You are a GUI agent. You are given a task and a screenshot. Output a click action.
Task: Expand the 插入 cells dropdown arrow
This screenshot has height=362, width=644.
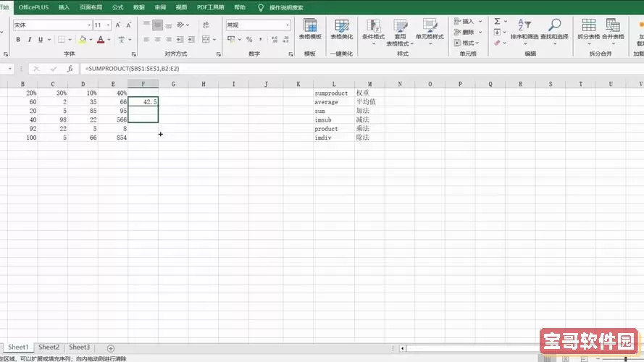click(x=480, y=21)
